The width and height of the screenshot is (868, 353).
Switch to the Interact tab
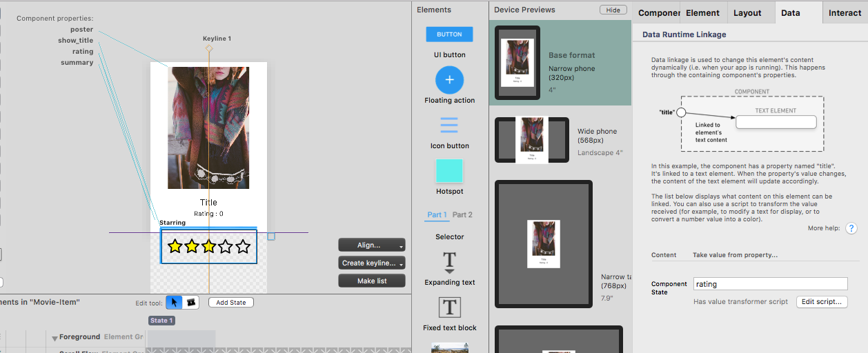845,12
